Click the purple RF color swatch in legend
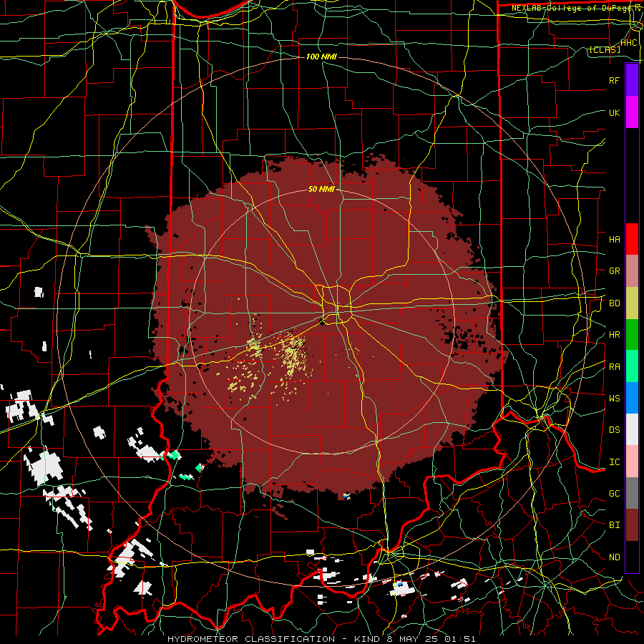This screenshot has width=644, height=644. [x=632, y=80]
